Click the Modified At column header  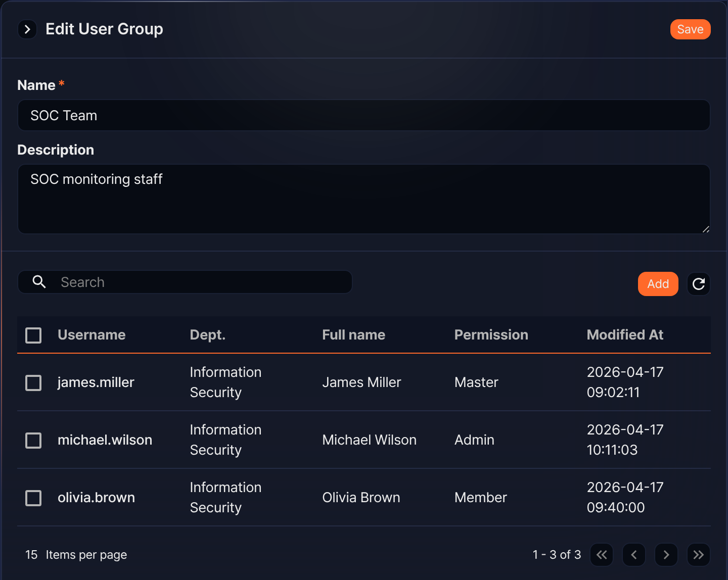tap(625, 334)
